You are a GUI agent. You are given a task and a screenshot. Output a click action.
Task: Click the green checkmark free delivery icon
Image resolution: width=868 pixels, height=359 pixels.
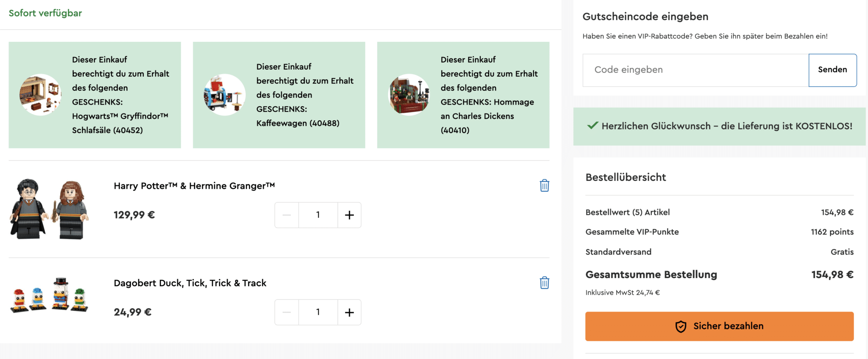point(593,126)
